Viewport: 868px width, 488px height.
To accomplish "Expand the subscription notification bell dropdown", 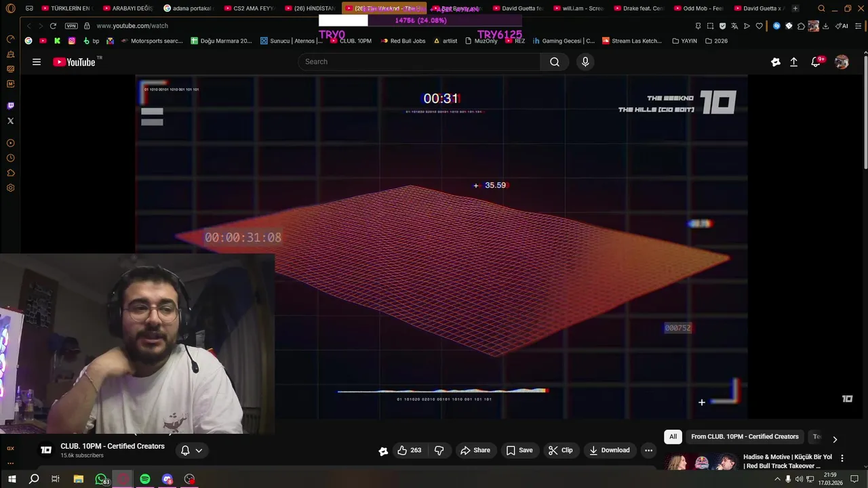I will 191,450.
